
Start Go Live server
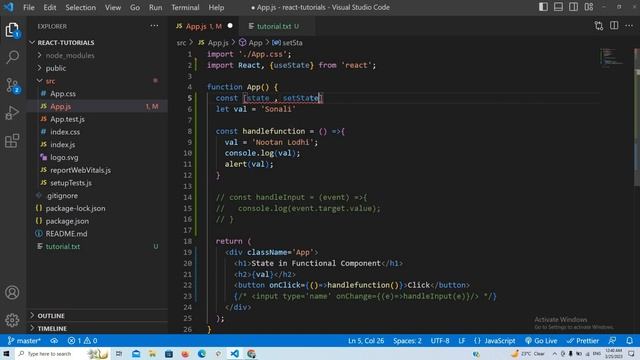[x=541, y=341]
